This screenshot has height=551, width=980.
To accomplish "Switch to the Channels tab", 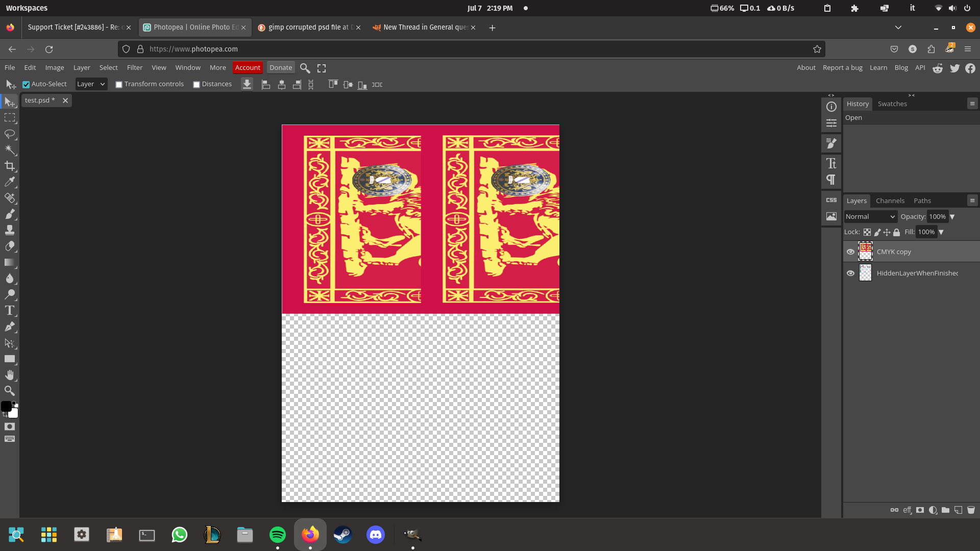I will [890, 201].
